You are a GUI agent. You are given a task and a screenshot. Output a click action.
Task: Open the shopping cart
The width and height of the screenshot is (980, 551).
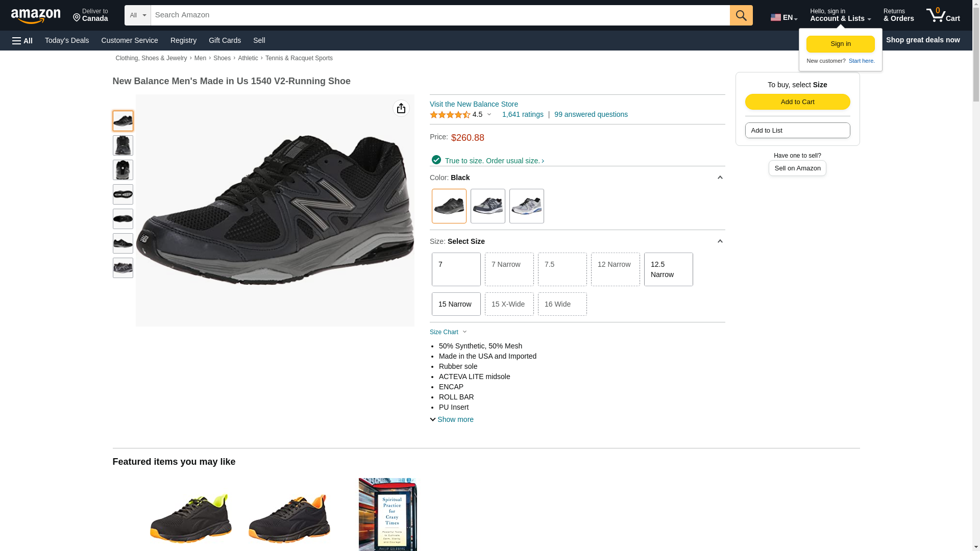943,15
